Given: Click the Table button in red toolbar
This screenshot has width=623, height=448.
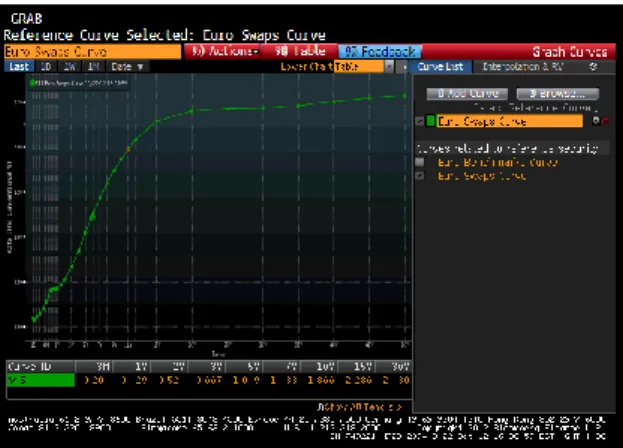Looking at the screenshot, I should [x=300, y=51].
